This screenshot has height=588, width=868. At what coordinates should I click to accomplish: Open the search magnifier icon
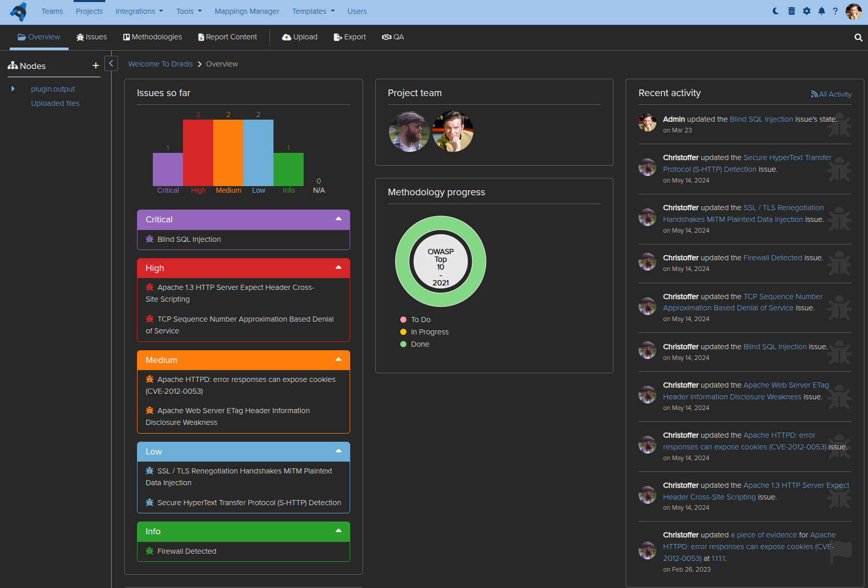(x=858, y=37)
